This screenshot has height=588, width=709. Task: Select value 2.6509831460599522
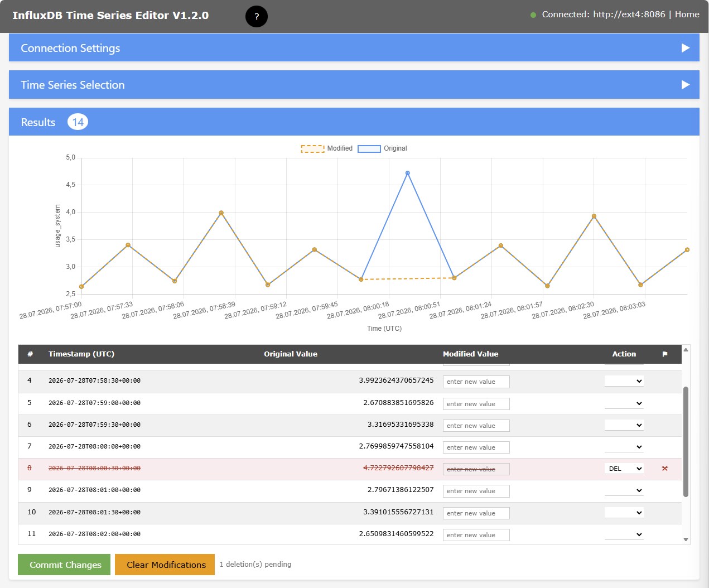point(396,533)
